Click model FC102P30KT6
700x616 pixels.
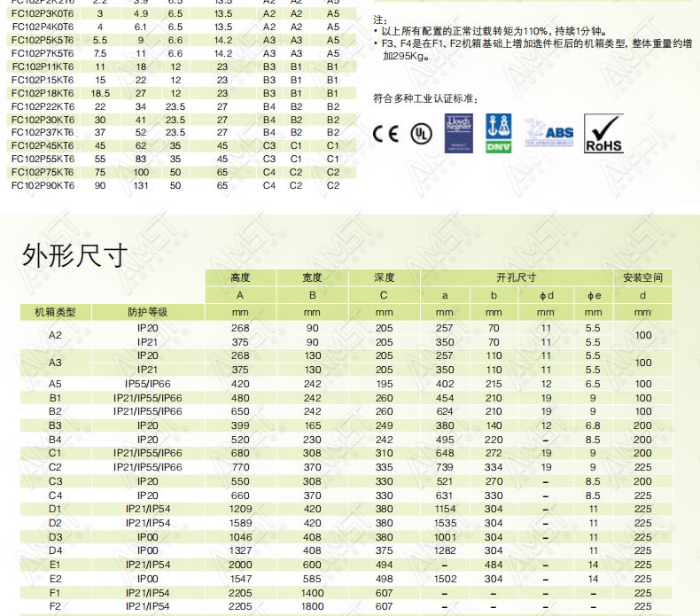43,121
